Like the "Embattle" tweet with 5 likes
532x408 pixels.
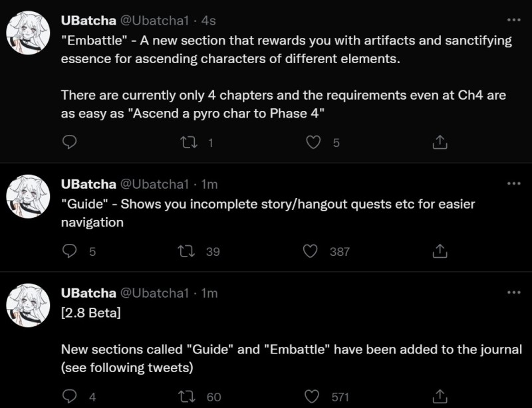[313, 142]
